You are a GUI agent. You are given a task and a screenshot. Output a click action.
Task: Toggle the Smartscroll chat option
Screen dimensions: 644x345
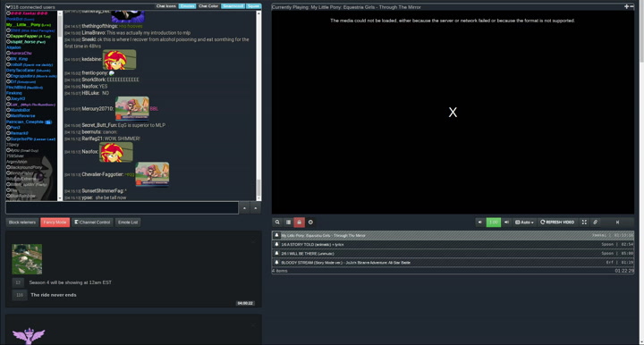(x=233, y=6)
